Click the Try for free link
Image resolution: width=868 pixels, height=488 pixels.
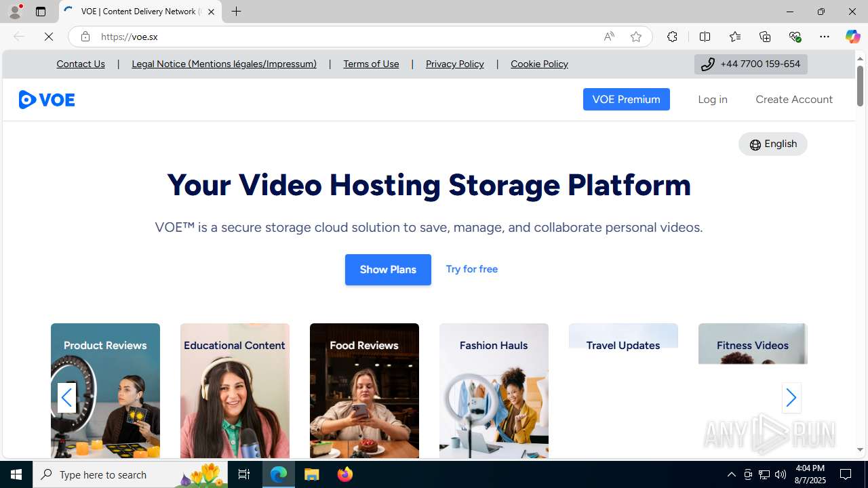tap(472, 269)
